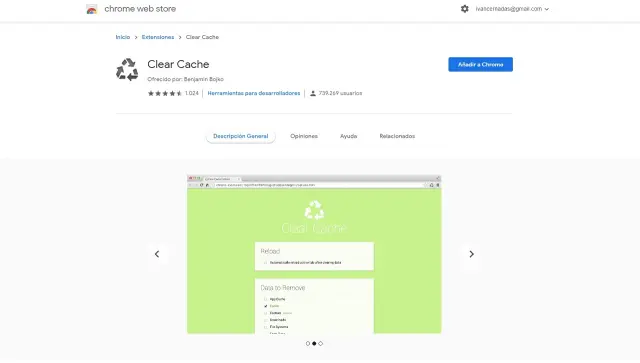Click the Clear Cache extension title
This screenshot has height=363, width=640.
click(178, 64)
